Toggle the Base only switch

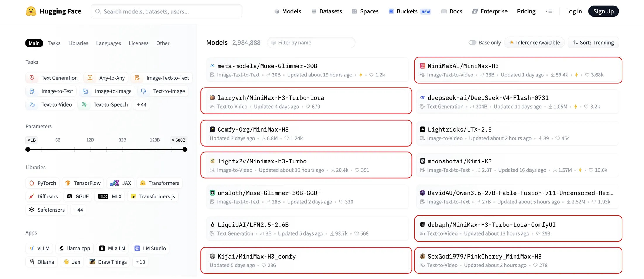point(472,43)
